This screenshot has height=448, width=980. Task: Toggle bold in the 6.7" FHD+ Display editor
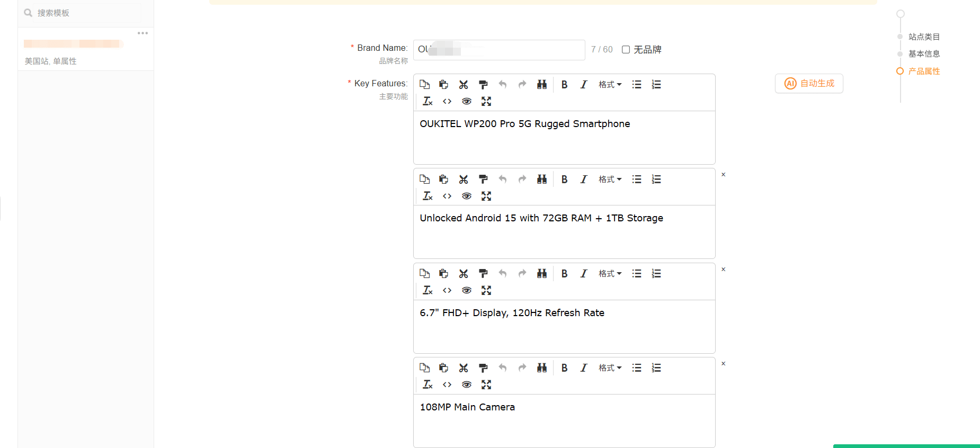[565, 274]
